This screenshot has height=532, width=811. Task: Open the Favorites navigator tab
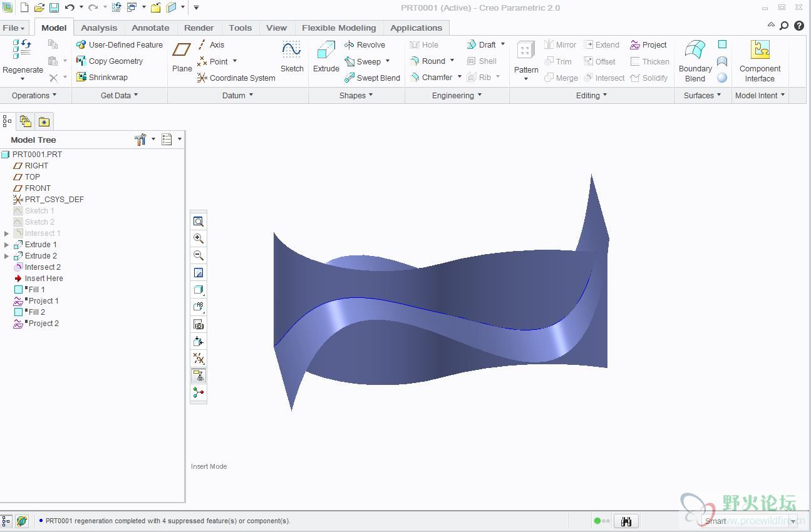point(44,121)
